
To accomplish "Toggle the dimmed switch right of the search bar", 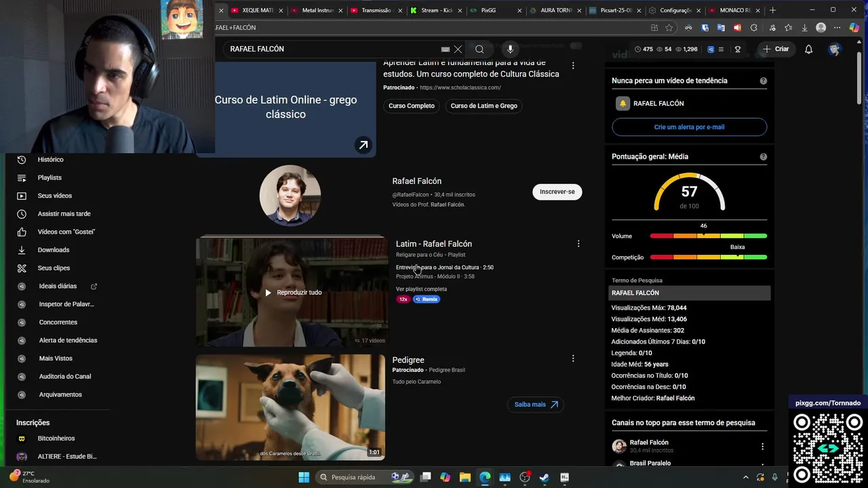I will [576, 45].
